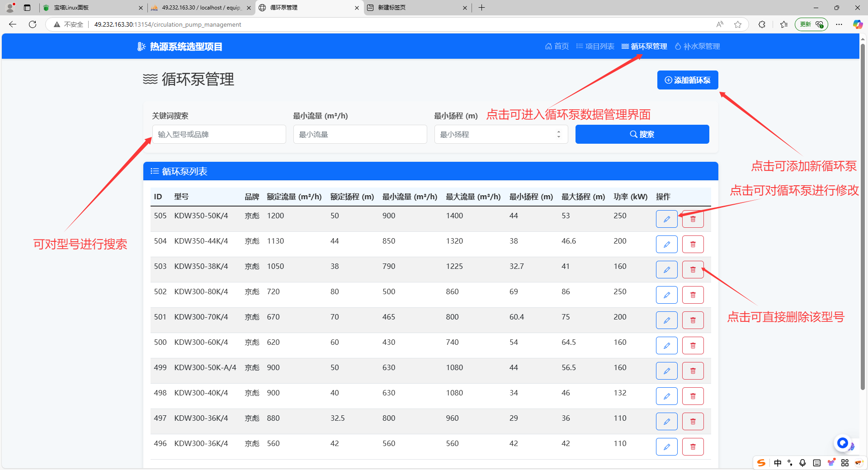Image resolution: width=868 pixels, height=470 pixels.
Task: Delete pump KDW300-50K-A/4 row 499
Action: tap(693, 371)
